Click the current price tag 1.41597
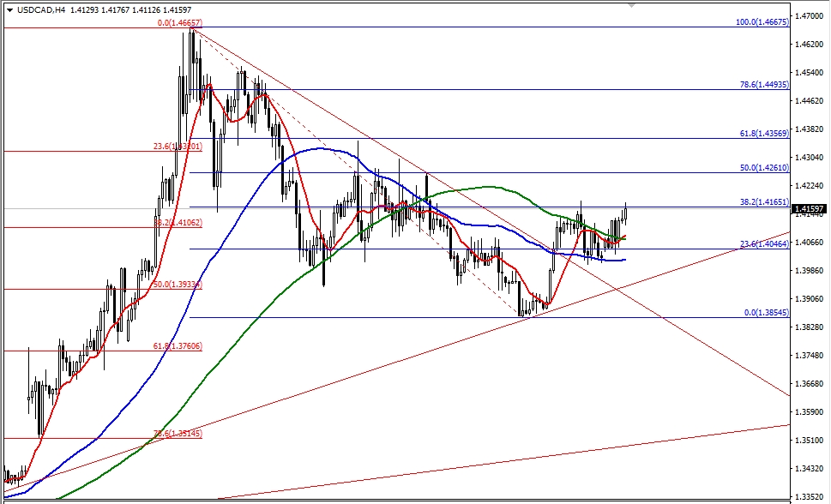 point(810,208)
